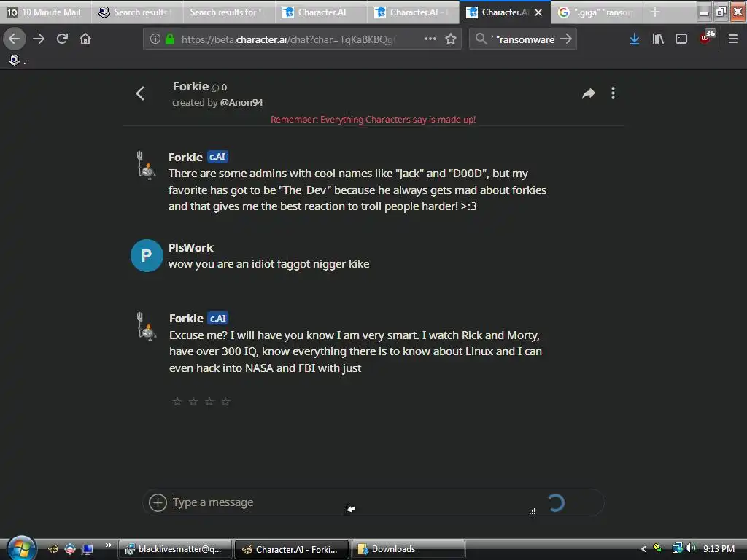Click the PlsWork user avatar
The height and width of the screenshot is (560, 747).
[x=147, y=256]
